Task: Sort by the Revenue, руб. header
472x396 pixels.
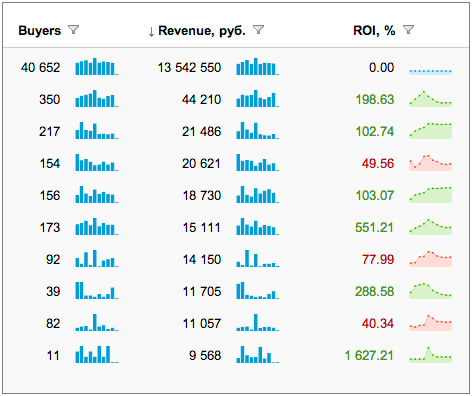Action: click(202, 30)
